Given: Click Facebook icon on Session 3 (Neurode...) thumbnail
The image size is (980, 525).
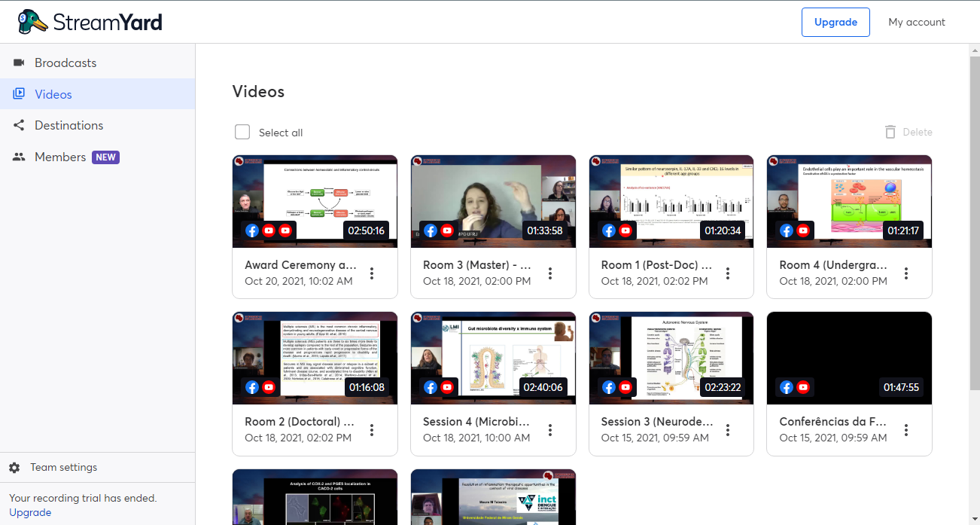Looking at the screenshot, I should coord(609,387).
